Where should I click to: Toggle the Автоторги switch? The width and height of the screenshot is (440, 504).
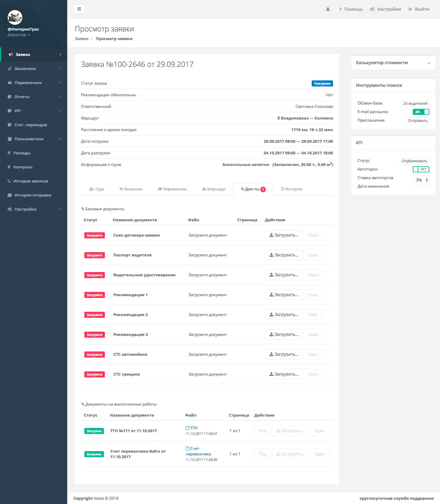click(421, 169)
